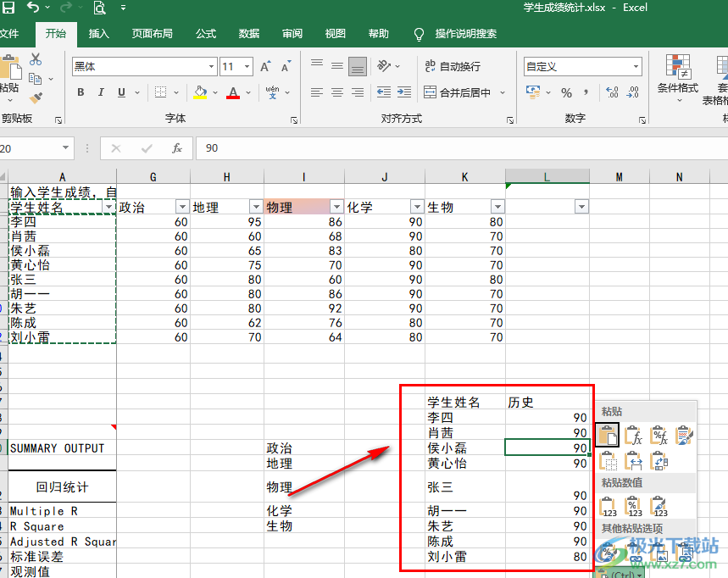
Task: Click the fx insert function icon
Action: tap(177, 148)
